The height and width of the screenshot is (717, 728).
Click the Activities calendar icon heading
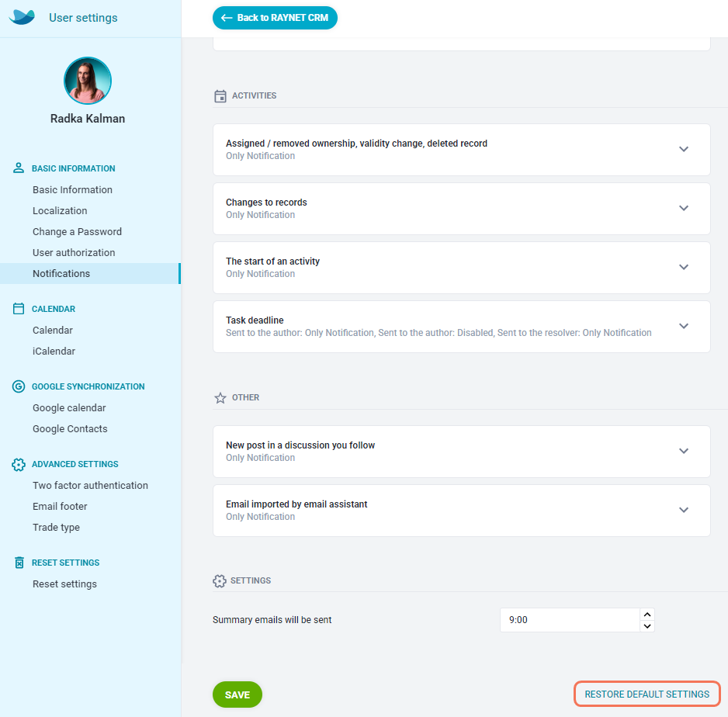point(220,96)
